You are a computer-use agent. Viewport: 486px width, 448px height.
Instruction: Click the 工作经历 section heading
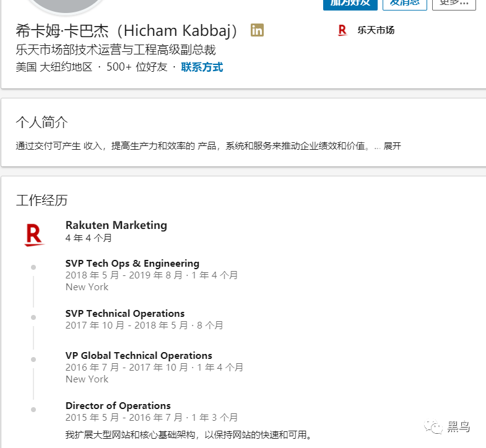41,200
